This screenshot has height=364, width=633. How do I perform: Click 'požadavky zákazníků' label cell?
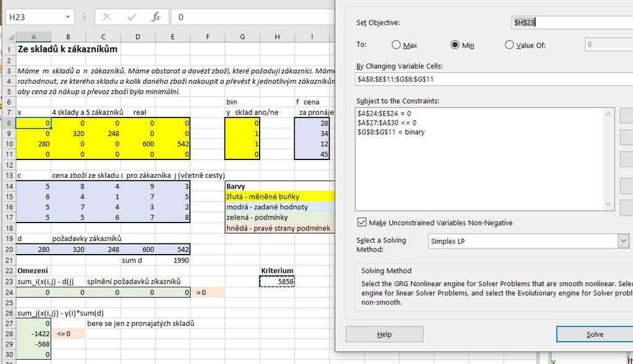coord(87,239)
